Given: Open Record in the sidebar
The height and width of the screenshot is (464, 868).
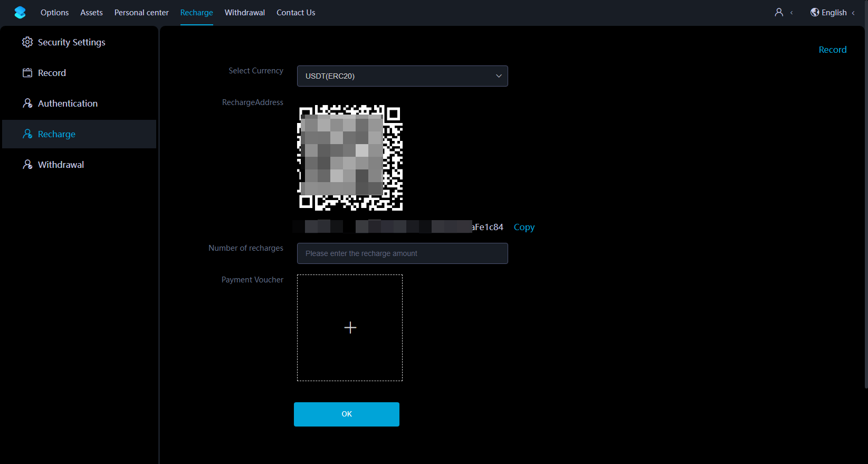Looking at the screenshot, I should click(x=79, y=73).
